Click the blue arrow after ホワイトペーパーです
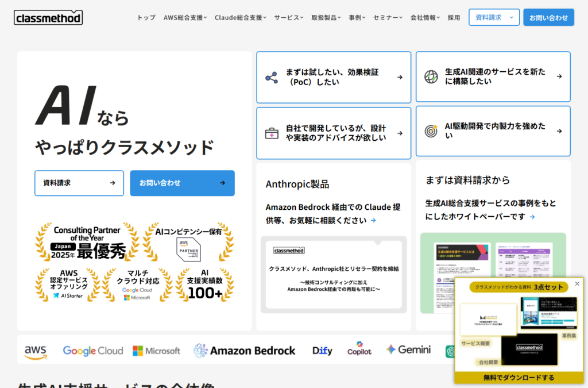The image size is (588, 388). pos(532,217)
